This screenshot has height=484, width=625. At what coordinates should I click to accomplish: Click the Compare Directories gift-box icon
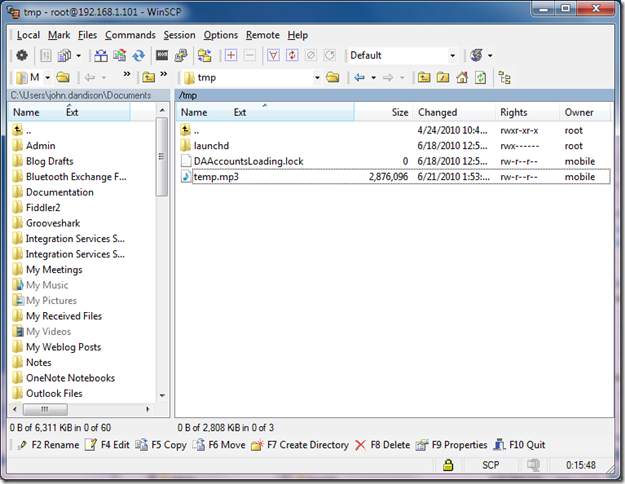[100, 55]
